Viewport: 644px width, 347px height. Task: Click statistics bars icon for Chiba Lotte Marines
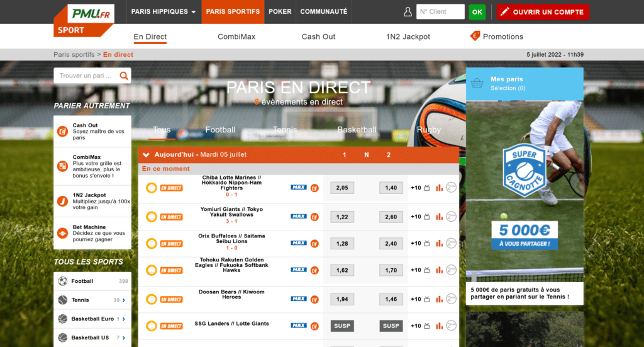[440, 188]
